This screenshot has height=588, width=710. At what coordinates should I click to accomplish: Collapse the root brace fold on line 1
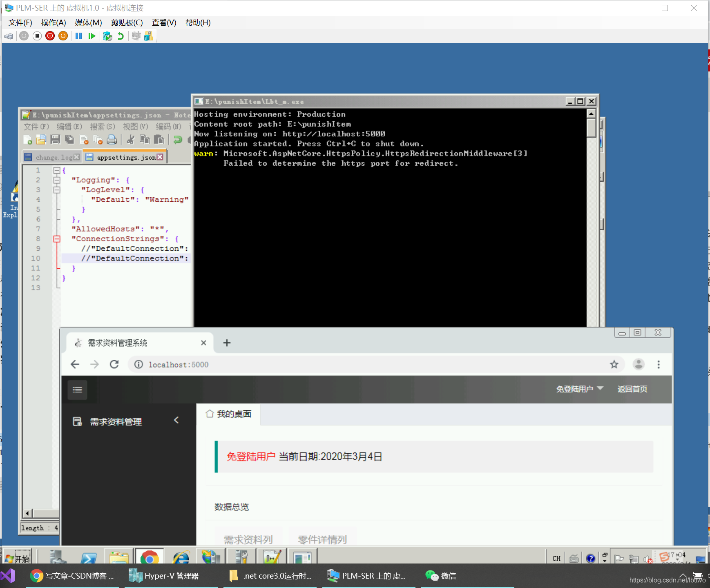coord(57,170)
